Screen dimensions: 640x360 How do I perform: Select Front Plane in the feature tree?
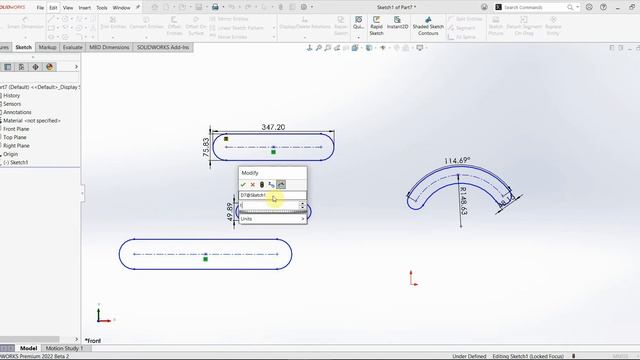click(x=16, y=129)
